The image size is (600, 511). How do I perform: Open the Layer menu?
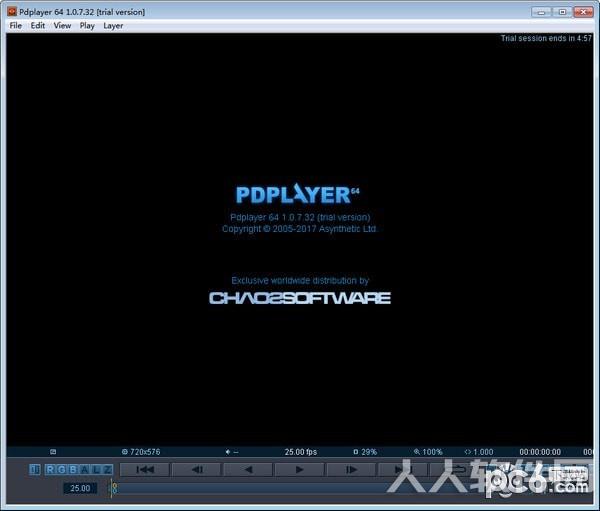[113, 26]
